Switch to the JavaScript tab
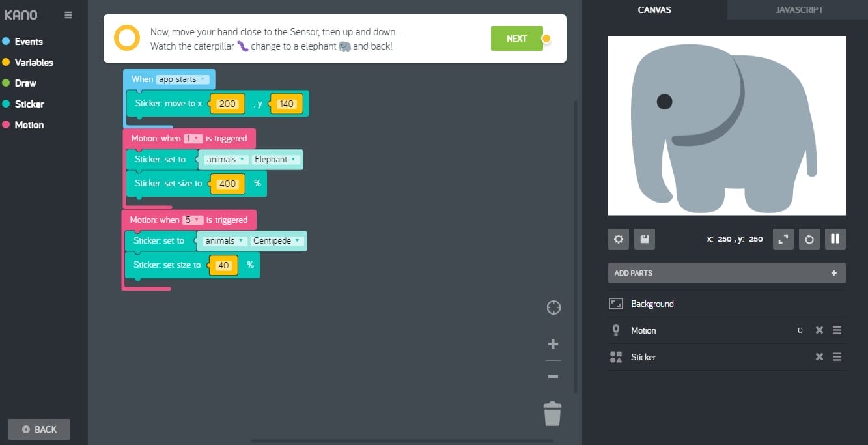This screenshot has width=868, height=445. pos(799,10)
